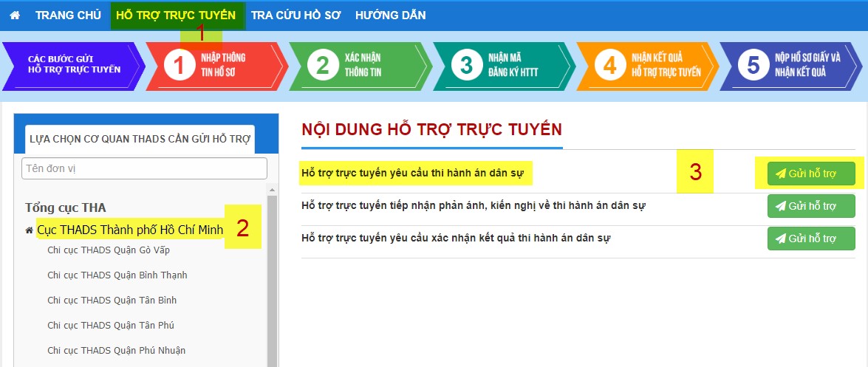Send support for phản ánh, kiến nghị row
The height and width of the screenshot is (367, 868).
tap(810, 206)
